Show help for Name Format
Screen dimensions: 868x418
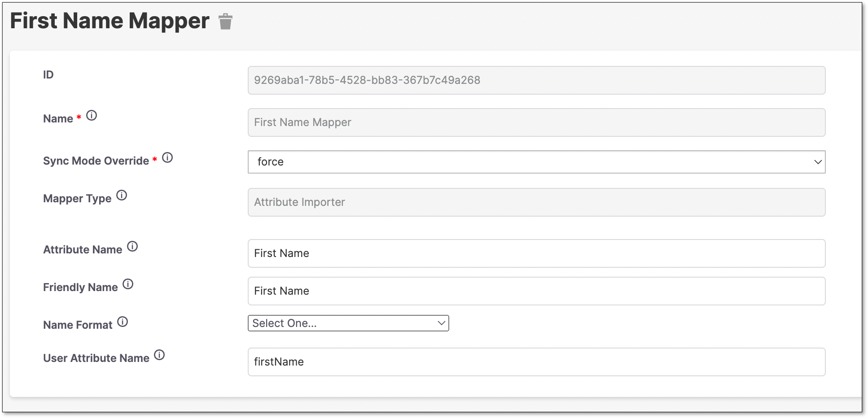(123, 322)
